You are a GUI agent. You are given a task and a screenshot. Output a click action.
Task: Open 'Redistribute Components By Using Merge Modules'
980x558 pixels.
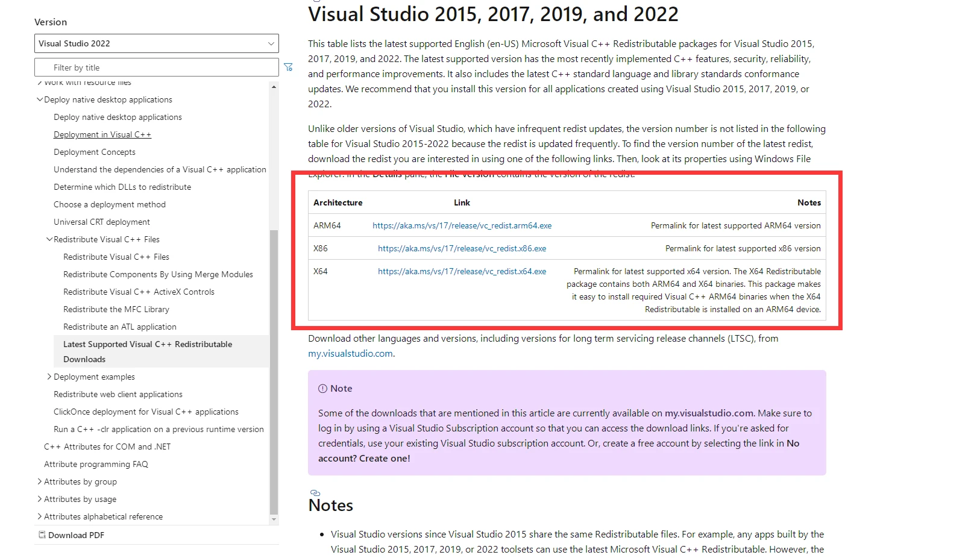pos(158,274)
